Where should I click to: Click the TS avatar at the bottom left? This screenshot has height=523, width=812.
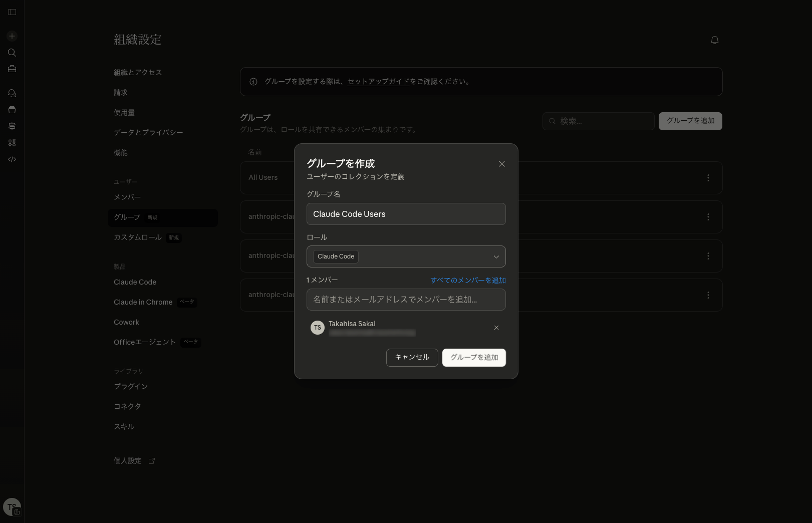pyautogui.click(x=12, y=506)
